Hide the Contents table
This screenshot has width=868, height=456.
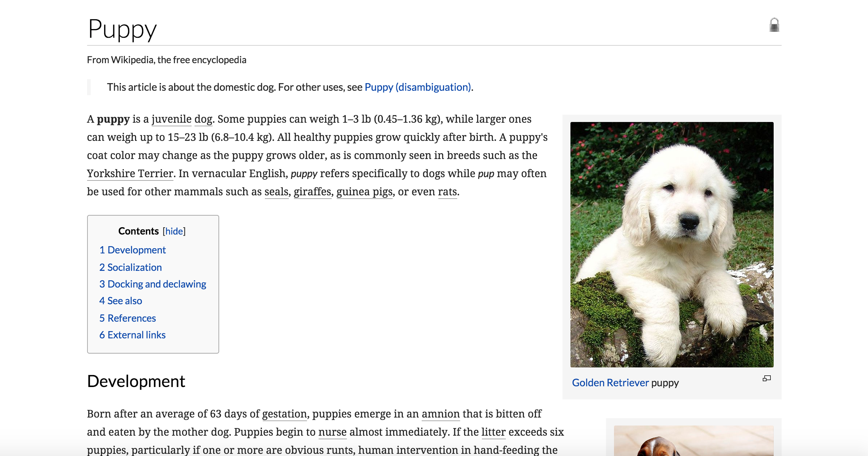click(x=174, y=231)
